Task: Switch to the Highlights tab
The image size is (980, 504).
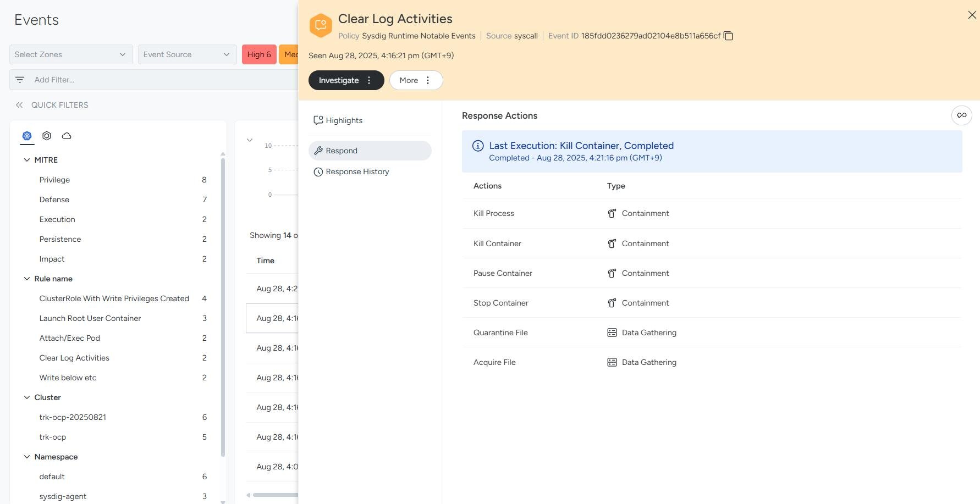Action: pyautogui.click(x=344, y=120)
